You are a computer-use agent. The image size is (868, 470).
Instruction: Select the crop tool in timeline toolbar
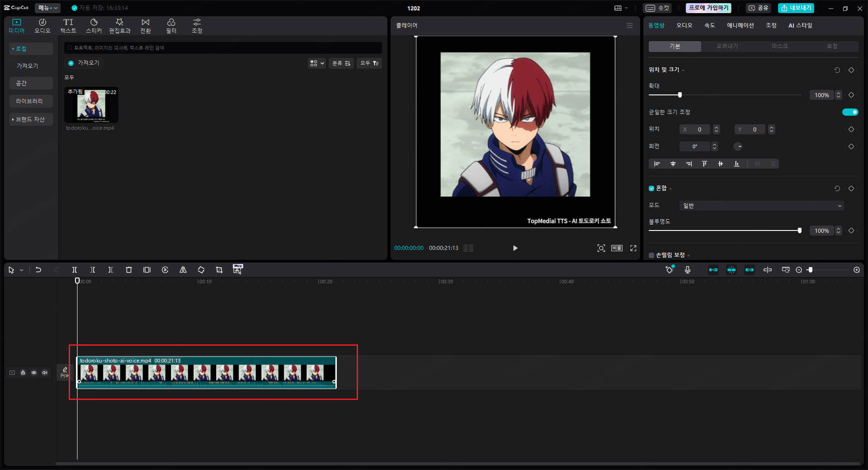point(219,270)
